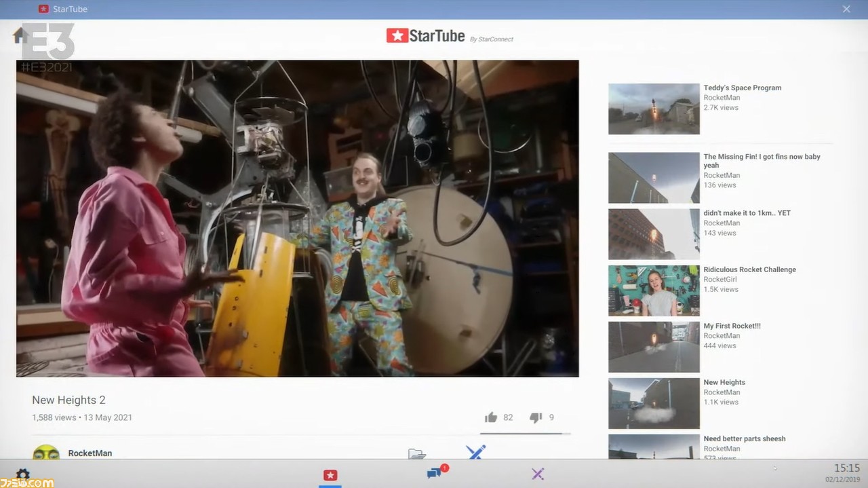The height and width of the screenshot is (488, 868).
Task: Click the 1.1K views text
Action: click(721, 402)
